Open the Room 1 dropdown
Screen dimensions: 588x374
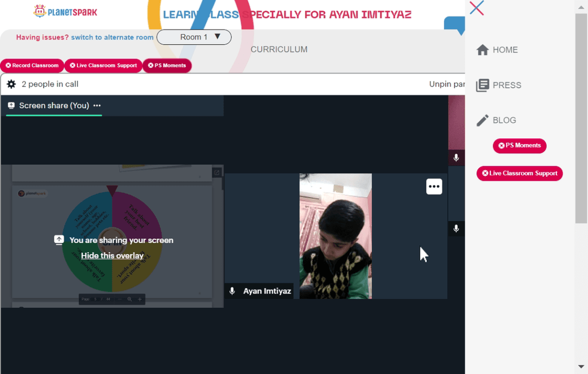[194, 37]
